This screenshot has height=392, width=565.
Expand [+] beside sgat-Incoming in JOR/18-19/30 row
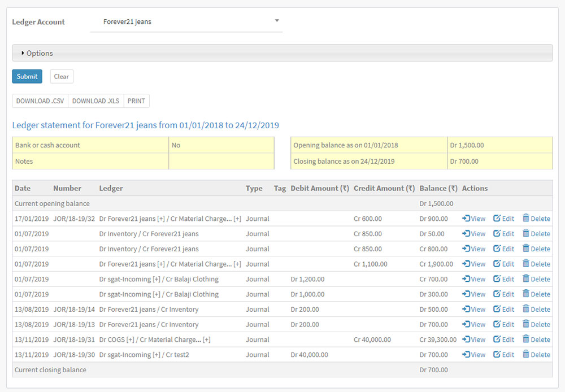157,355
